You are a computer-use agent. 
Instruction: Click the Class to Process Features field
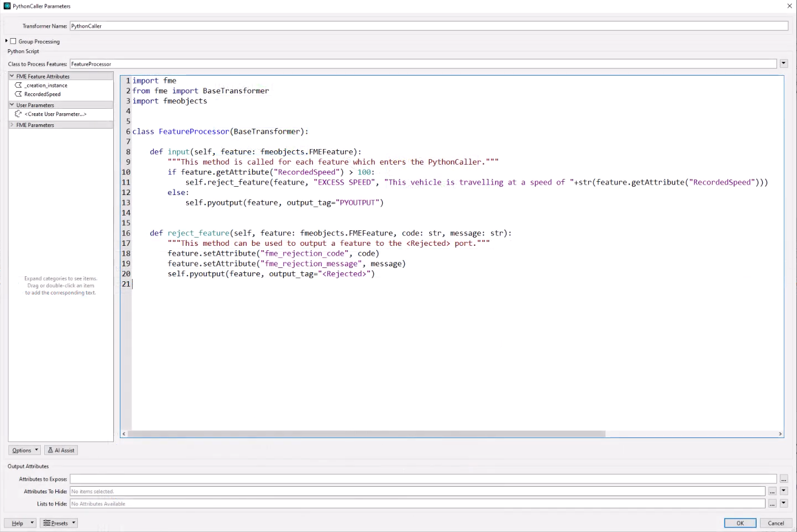423,64
